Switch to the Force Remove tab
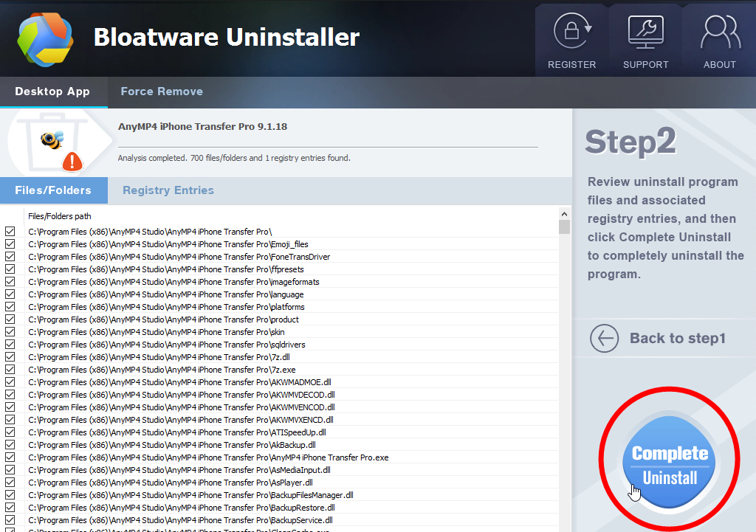The image size is (756, 532). click(x=162, y=91)
